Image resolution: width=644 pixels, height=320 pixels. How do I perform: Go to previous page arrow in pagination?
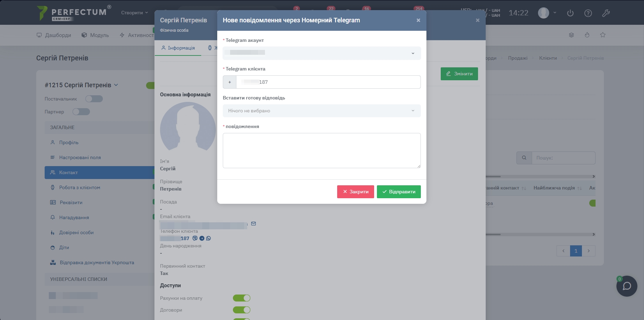coord(563,251)
